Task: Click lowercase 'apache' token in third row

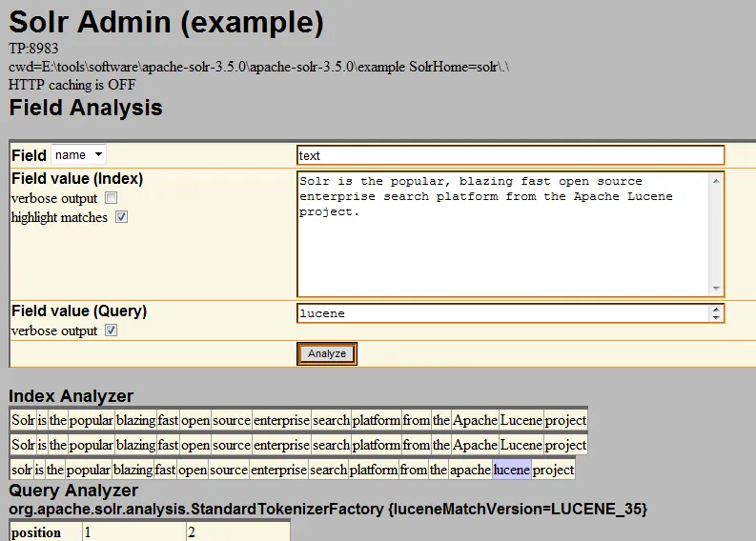Action: tap(470, 470)
